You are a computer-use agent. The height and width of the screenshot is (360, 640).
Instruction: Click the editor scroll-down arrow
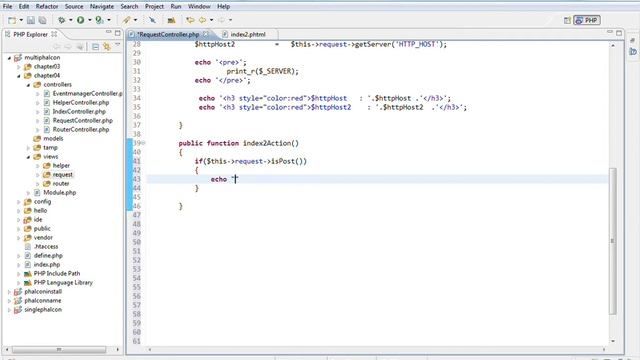tap(613, 341)
